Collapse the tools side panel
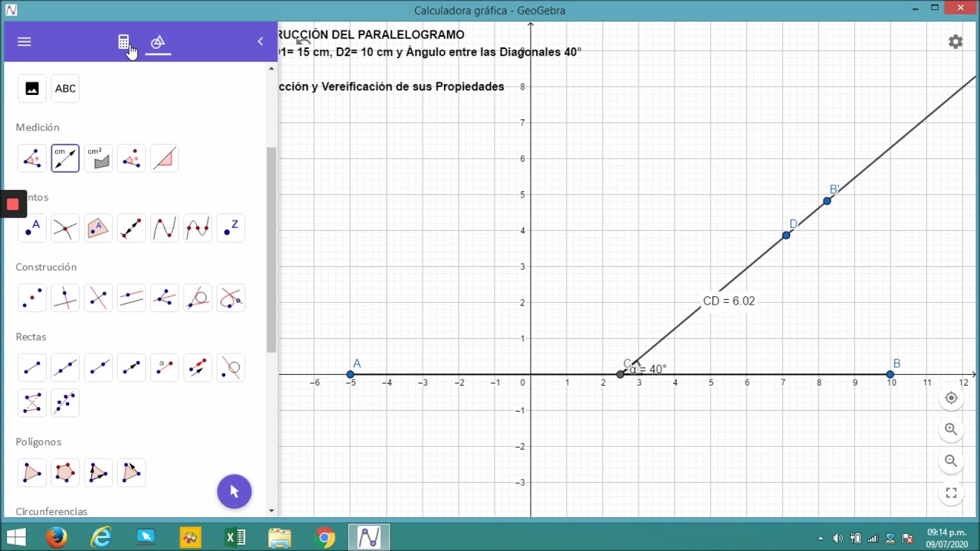Viewport: 980px width, 551px height. coord(260,41)
